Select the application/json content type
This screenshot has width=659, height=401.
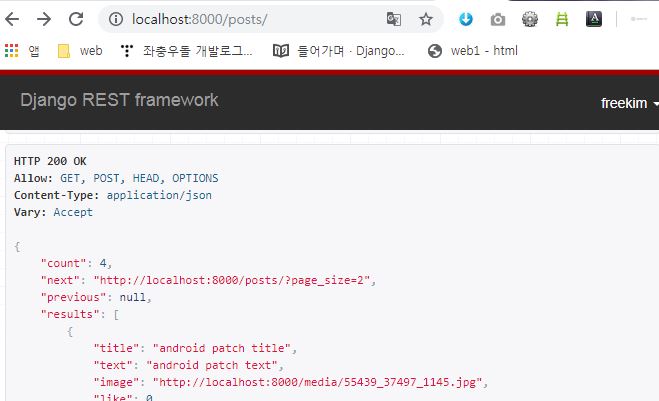coord(159,195)
